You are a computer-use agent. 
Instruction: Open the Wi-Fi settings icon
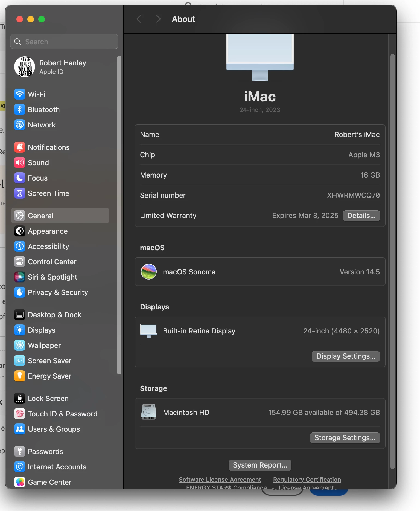coord(20,94)
